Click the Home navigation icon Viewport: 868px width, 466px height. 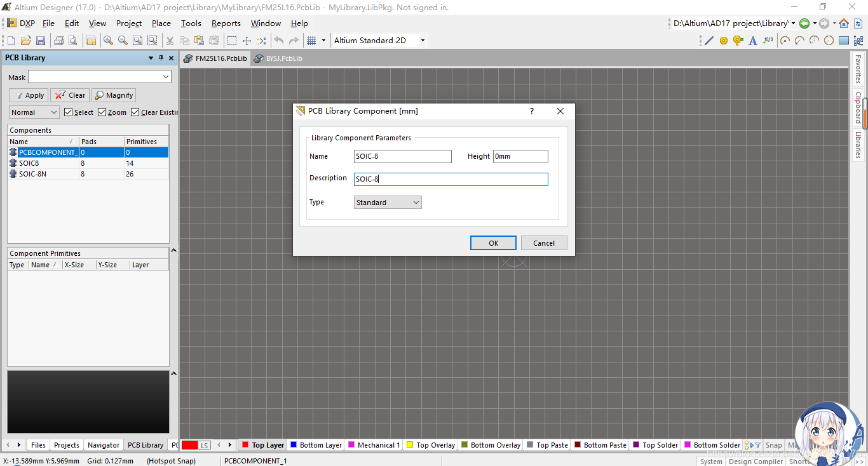click(844, 23)
